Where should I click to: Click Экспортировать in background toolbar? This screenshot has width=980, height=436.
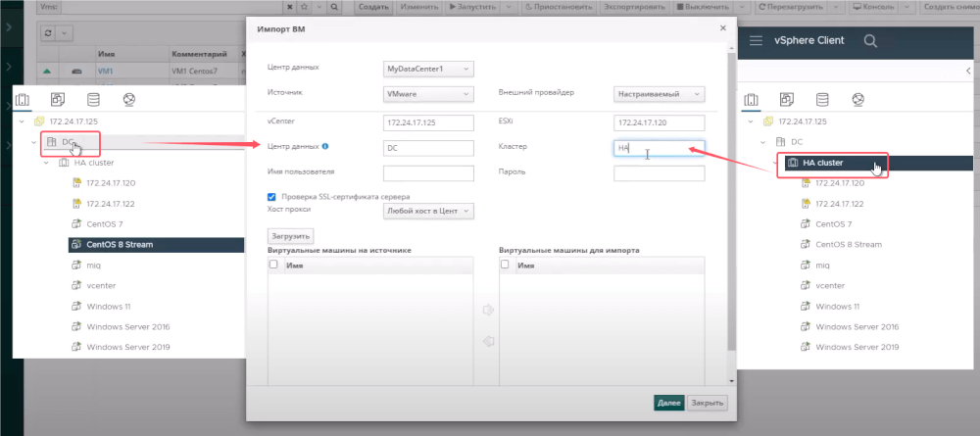pyautogui.click(x=635, y=7)
